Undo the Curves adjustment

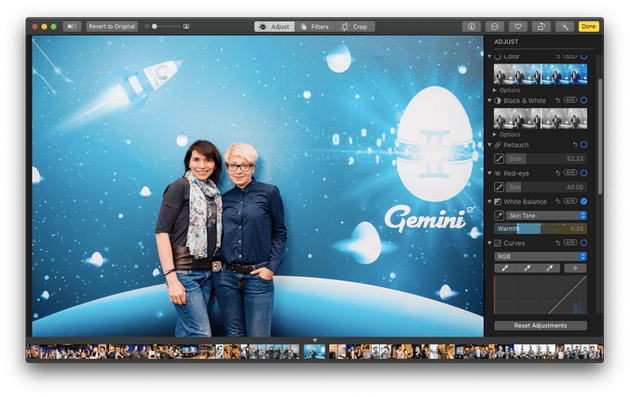pos(558,243)
